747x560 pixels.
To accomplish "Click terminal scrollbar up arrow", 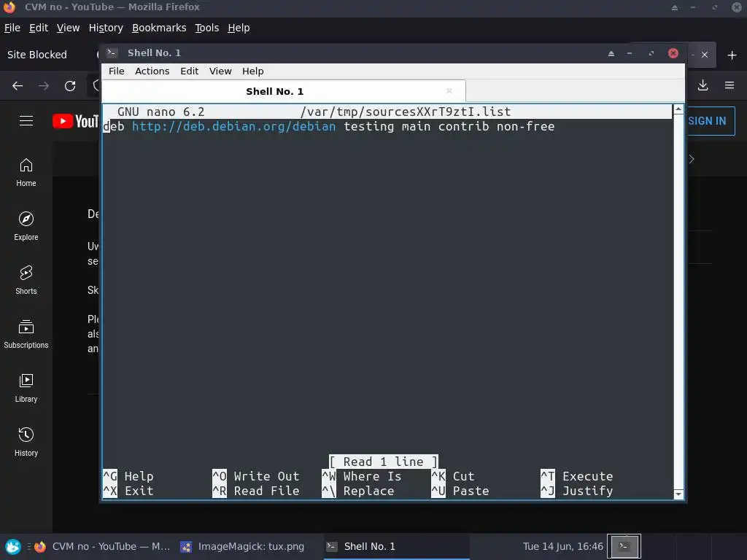I will pos(678,109).
